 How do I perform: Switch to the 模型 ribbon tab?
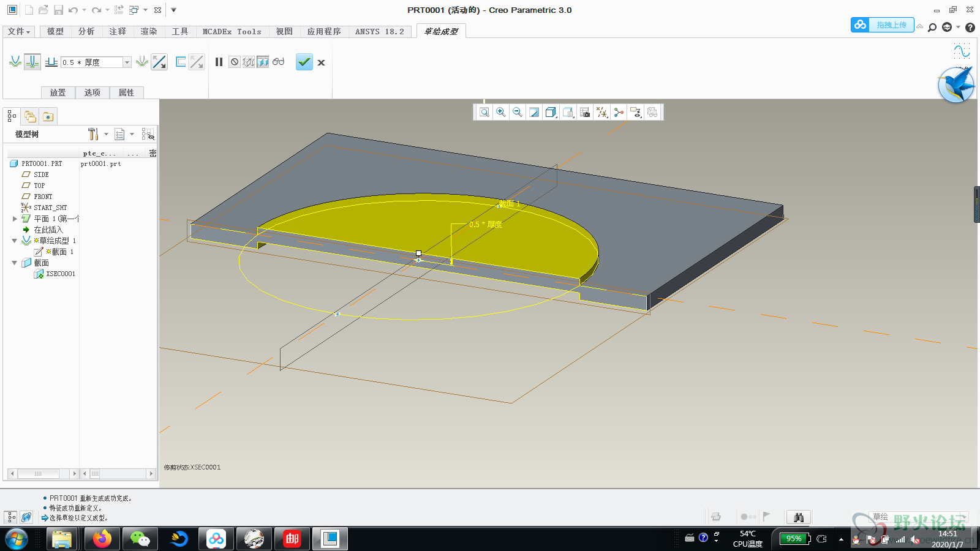pos(55,31)
